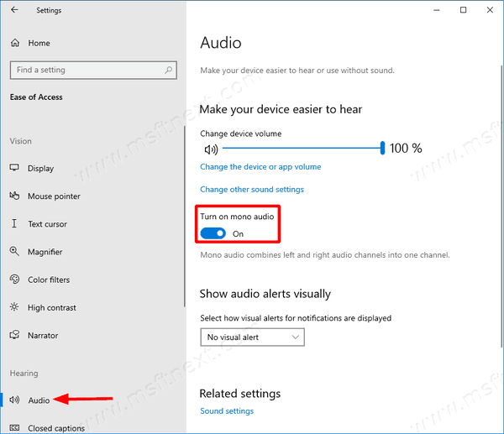This screenshot has width=504, height=434.
Task: Open the Sound settings link
Action: [227, 410]
